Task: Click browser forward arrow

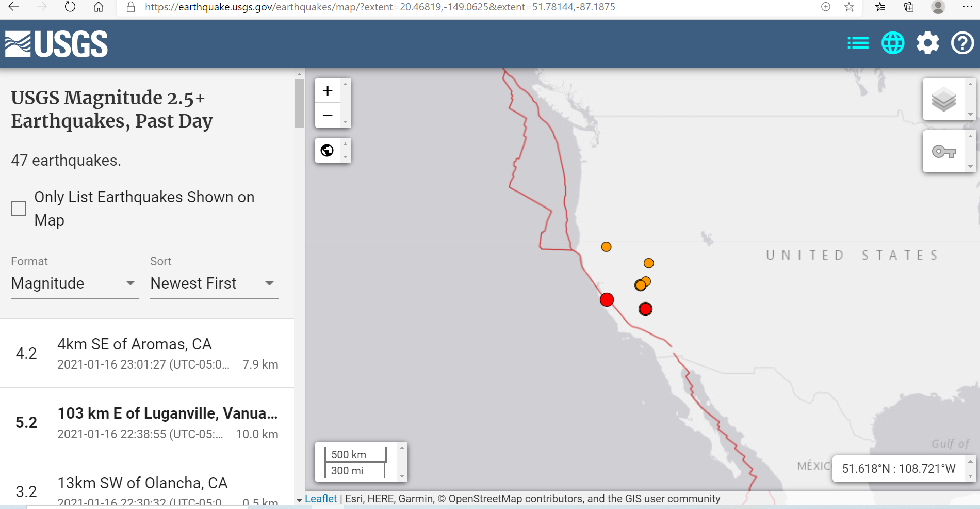Action: [42, 7]
